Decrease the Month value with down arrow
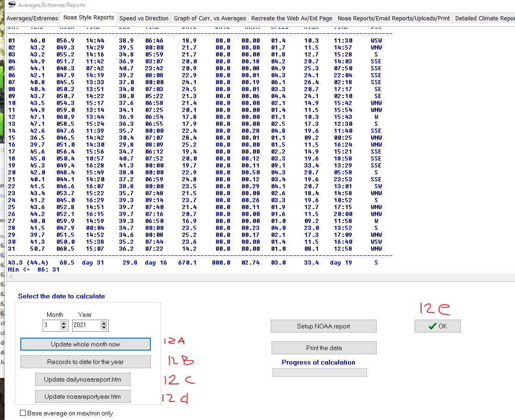The image size is (515, 420). pyautogui.click(x=64, y=327)
